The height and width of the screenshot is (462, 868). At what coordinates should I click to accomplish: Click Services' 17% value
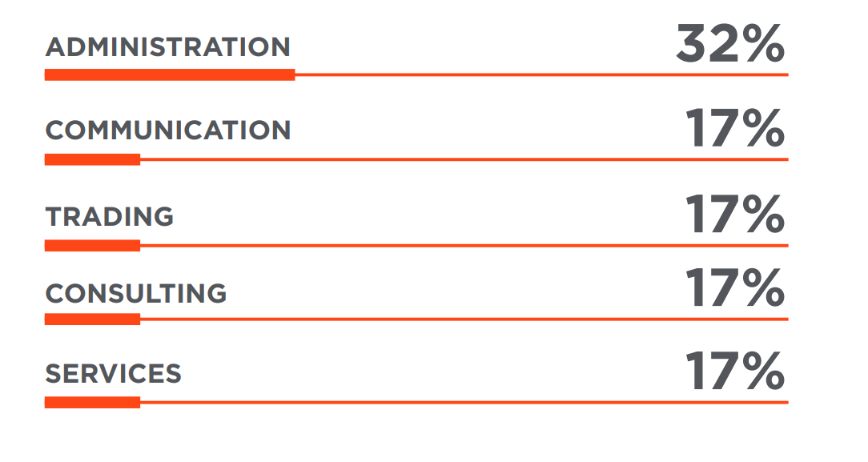point(734,370)
